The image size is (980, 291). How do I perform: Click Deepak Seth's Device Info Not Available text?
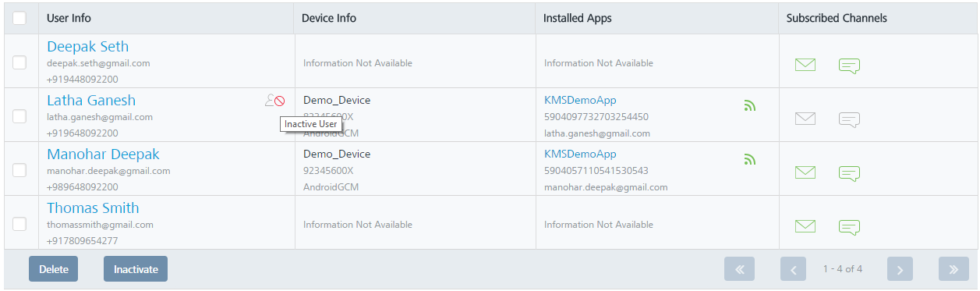coord(358,63)
